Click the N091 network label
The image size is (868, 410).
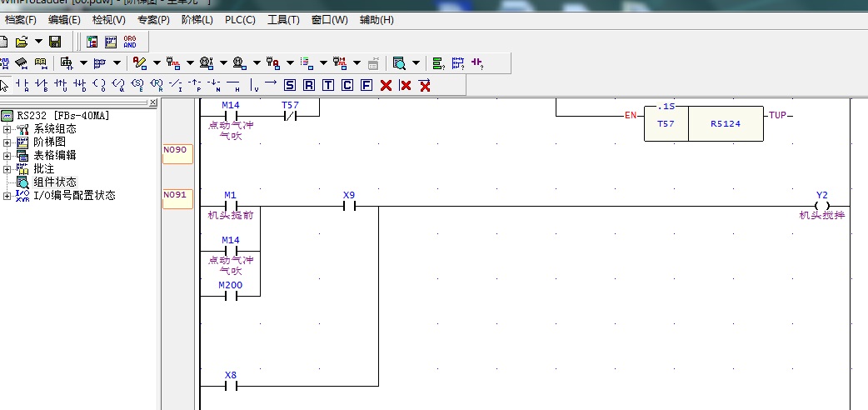tap(177, 197)
